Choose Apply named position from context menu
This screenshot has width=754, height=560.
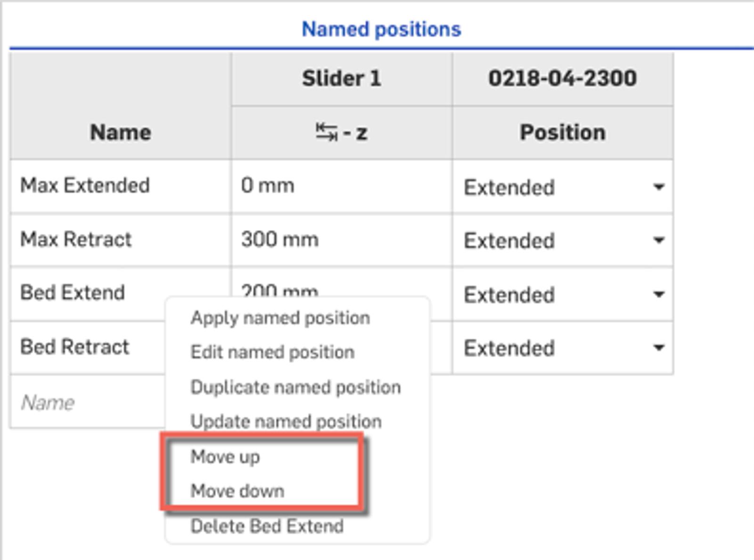(280, 318)
